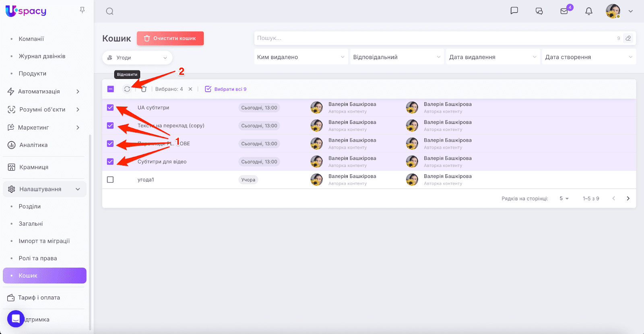
Task: Go to next page arrow
Action: coord(628,198)
